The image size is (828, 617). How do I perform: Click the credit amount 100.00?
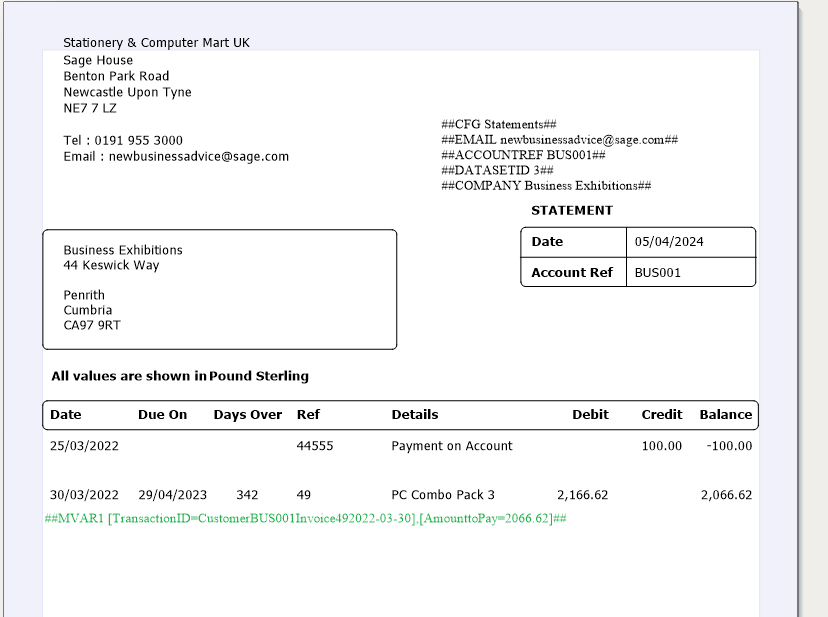[662, 446]
